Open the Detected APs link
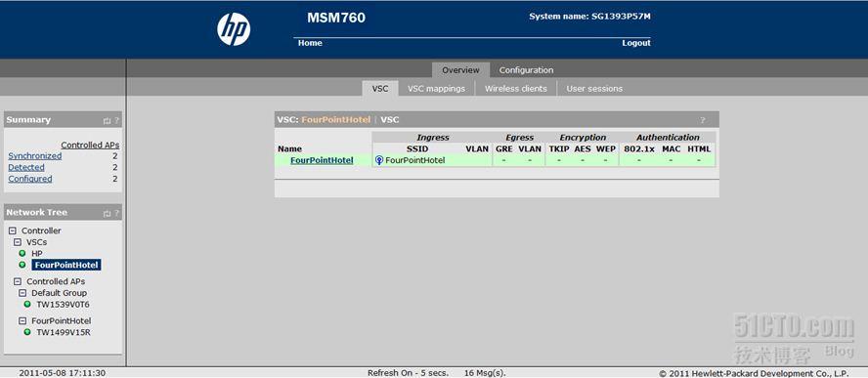The image size is (868, 378). tap(26, 167)
